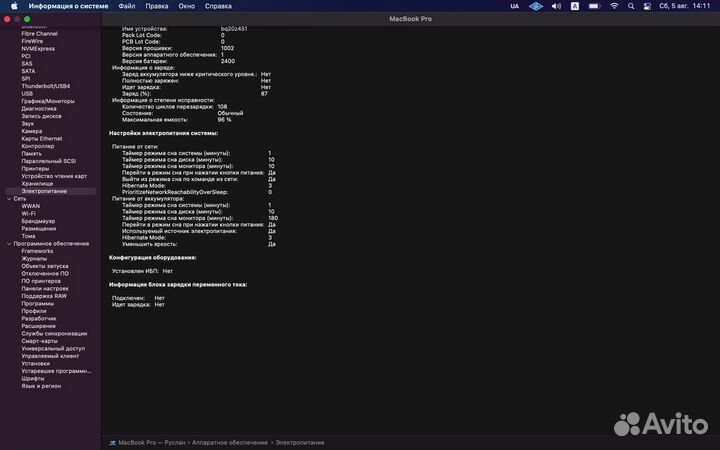Select SAS in sidebar
Image resolution: width=720 pixels, height=450 pixels.
[x=27, y=63]
